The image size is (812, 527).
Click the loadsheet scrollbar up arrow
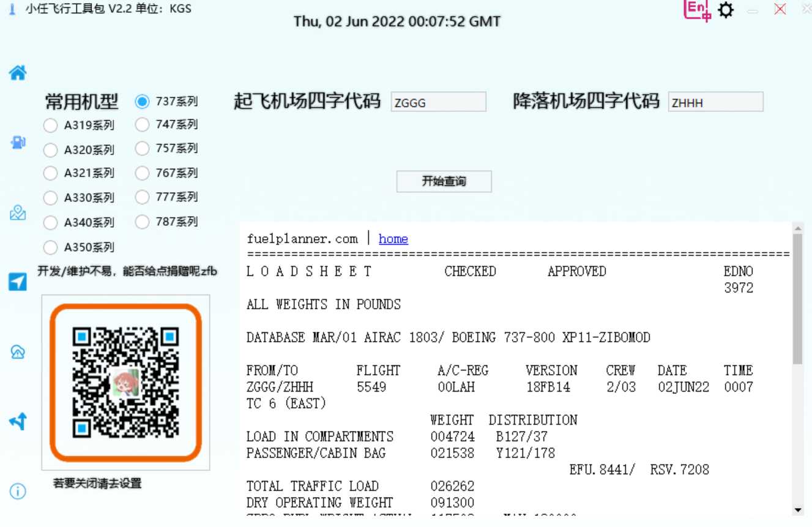797,228
